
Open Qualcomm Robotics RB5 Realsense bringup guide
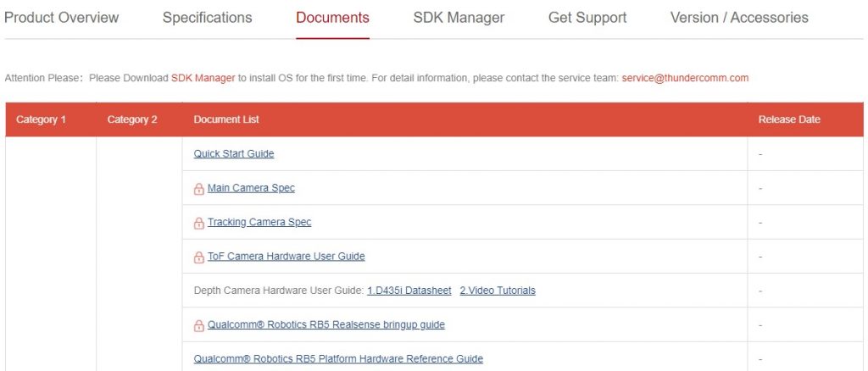tap(326, 324)
